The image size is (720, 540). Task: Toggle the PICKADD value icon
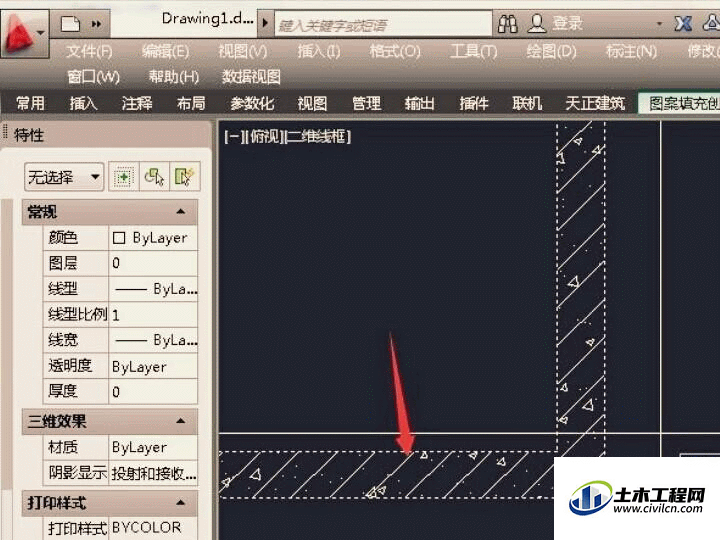click(124, 176)
